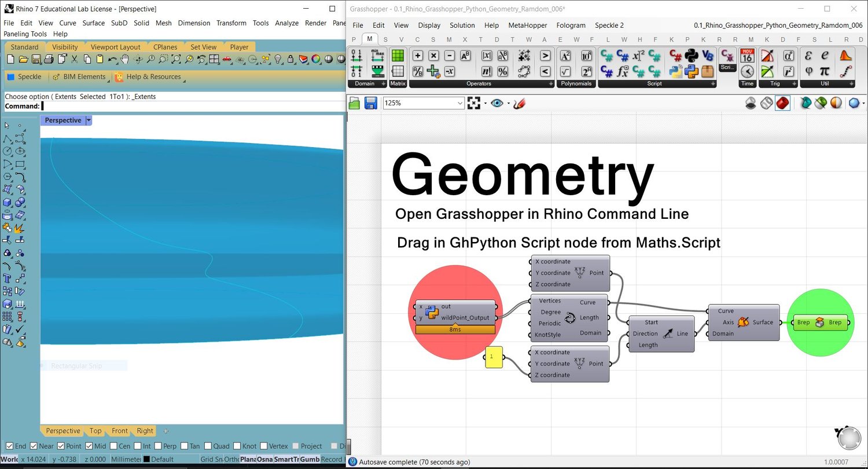The height and width of the screenshot is (469, 868).
Task: Select the Explode tool in Rhino sidebar
Action: click(20, 228)
